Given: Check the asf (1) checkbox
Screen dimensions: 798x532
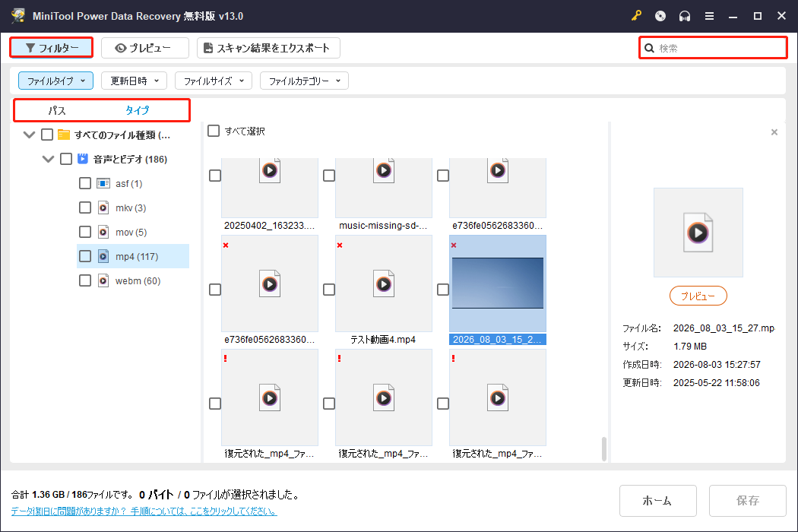Looking at the screenshot, I should (x=85, y=183).
